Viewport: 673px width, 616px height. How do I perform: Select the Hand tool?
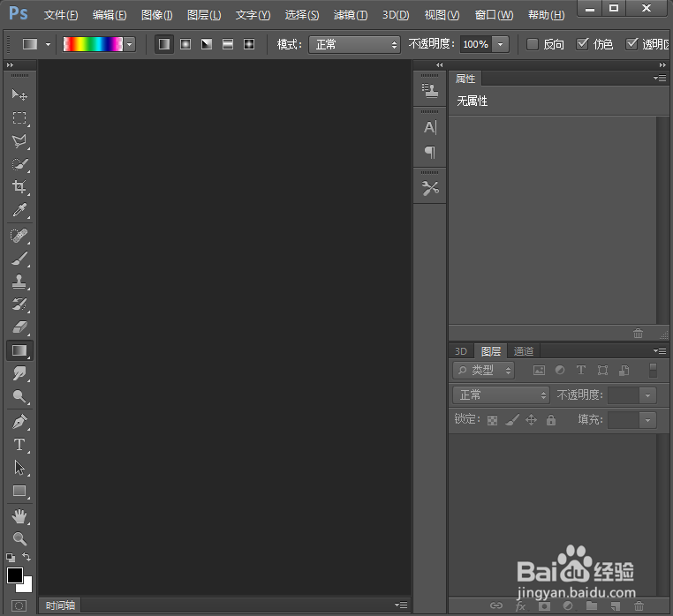[x=19, y=516]
